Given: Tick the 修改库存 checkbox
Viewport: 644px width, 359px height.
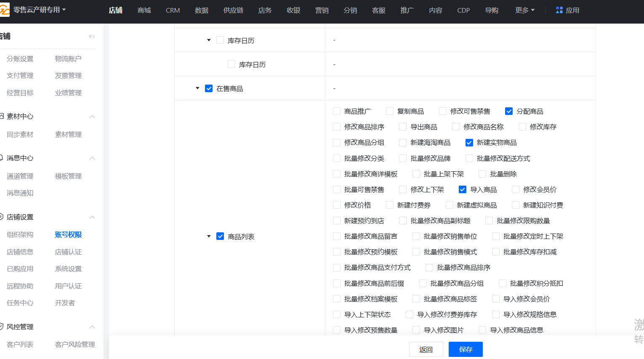Looking at the screenshot, I should pyautogui.click(x=522, y=127).
